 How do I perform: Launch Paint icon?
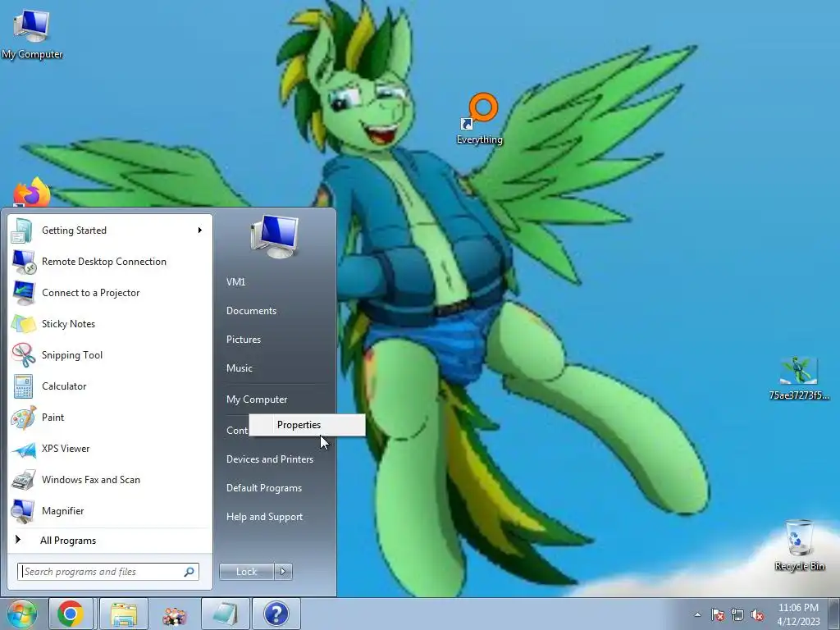(23, 418)
